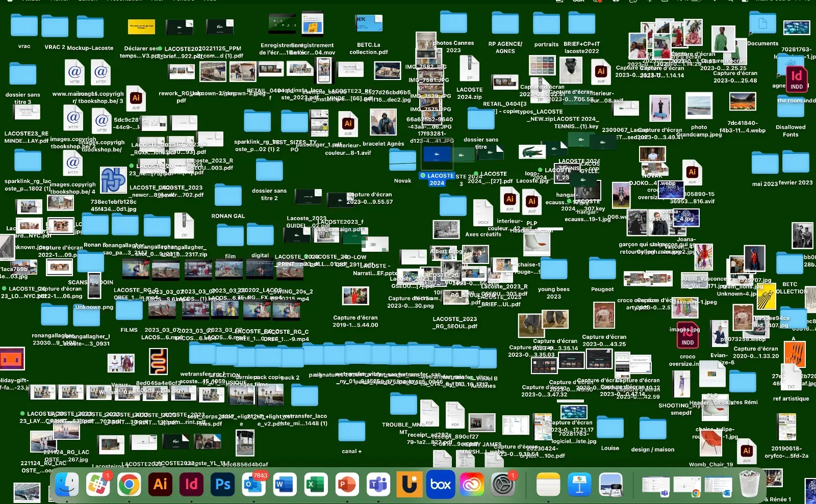This screenshot has width=816, height=504.
Task: Select the "vrac" folder on the desktop
Action: [24, 26]
